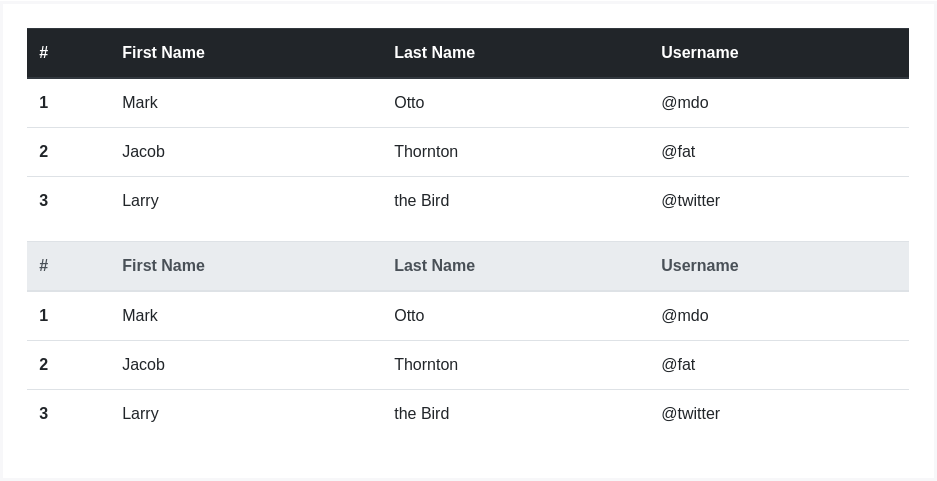This screenshot has width=937, height=481.
Task: Click 'Larry' in the second table
Action: click(140, 414)
